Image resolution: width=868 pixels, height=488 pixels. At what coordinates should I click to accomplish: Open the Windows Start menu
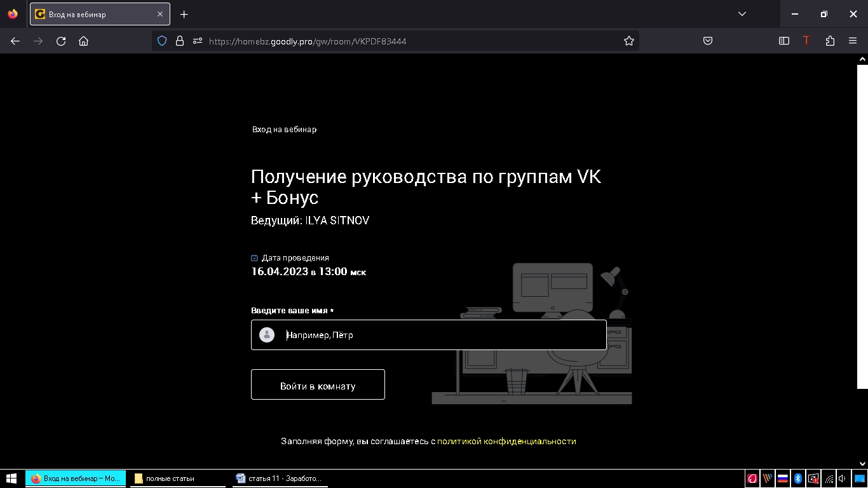coord(11,478)
